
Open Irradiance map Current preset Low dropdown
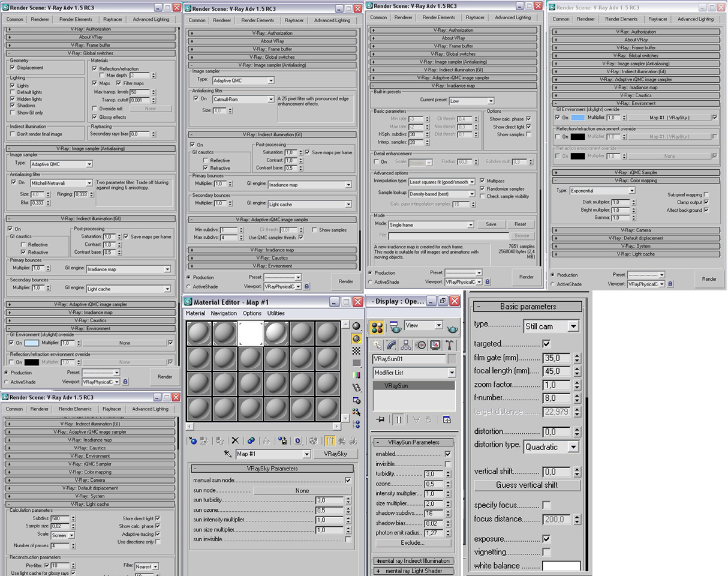472,101
